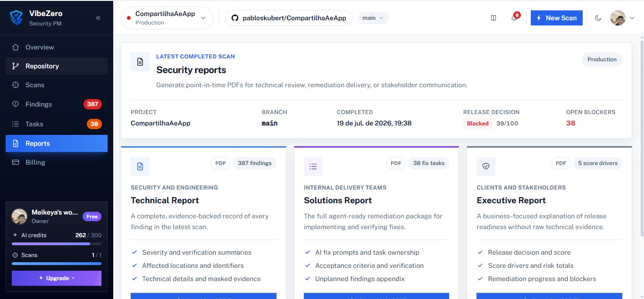Click the PDF tag on Executive Report
This screenshot has height=299, width=644.
[561, 163]
